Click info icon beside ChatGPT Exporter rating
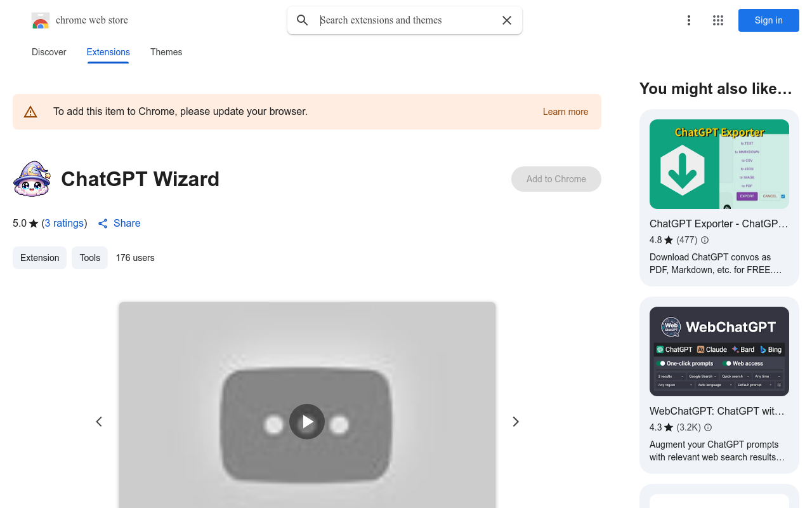 pos(705,240)
